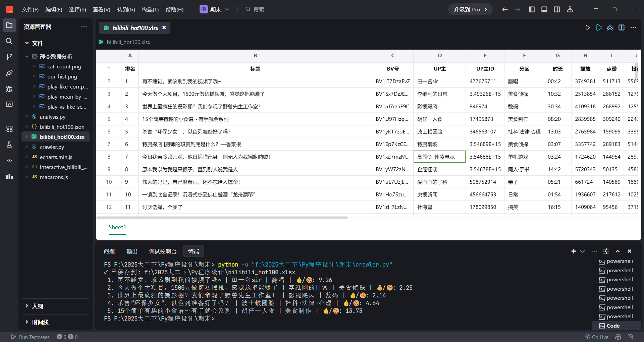Open the Extensions view in activity bar
The image size is (644, 342).
(x=9, y=129)
